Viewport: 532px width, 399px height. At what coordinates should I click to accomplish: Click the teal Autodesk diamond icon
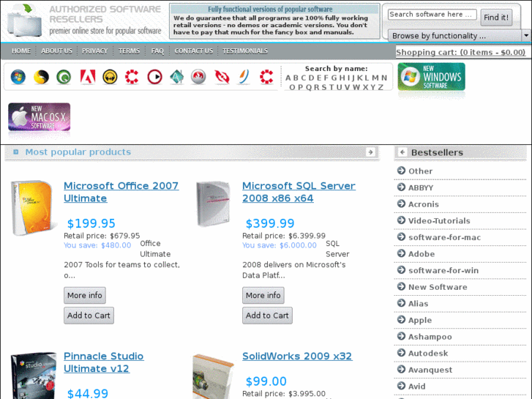[177, 77]
